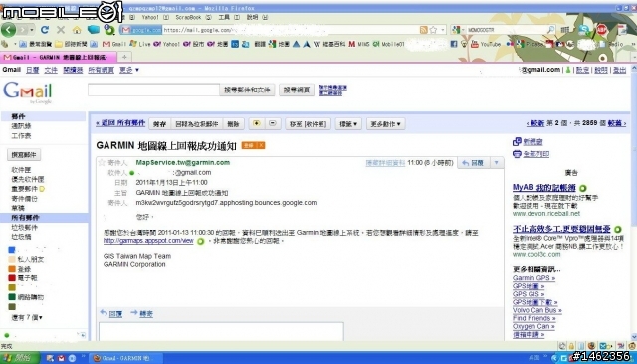Click the magnifier icon in the Firefox search box
637x364 pixels.
[x=550, y=30]
